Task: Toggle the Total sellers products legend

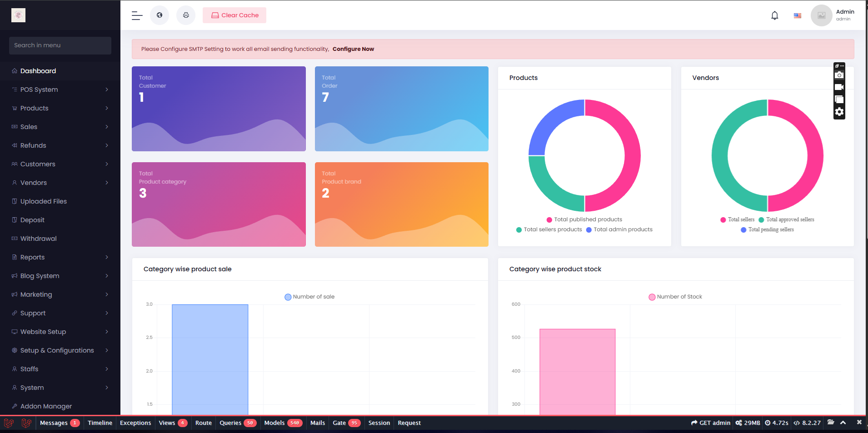Action: (x=549, y=229)
